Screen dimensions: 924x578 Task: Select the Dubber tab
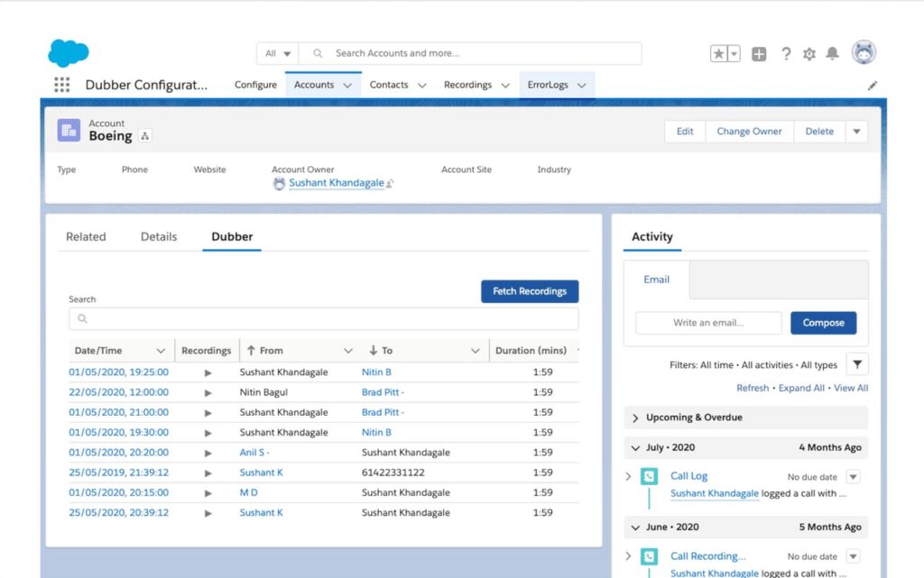(x=232, y=236)
